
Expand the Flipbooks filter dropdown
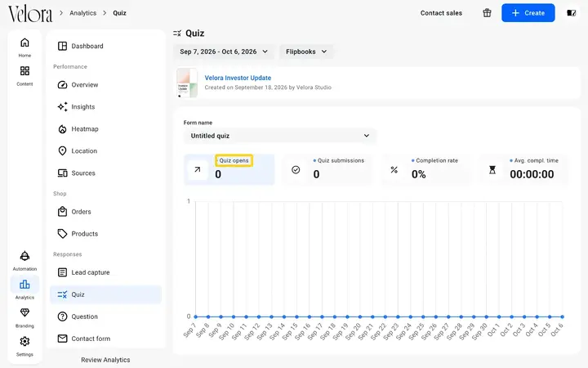point(306,52)
